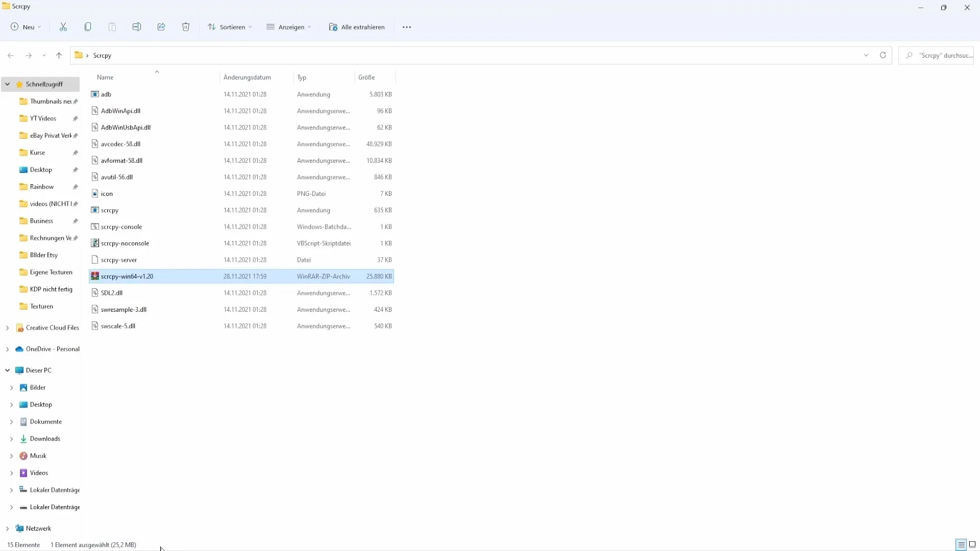Click the Paste toolbar icon
The width and height of the screenshot is (980, 551).
[112, 27]
